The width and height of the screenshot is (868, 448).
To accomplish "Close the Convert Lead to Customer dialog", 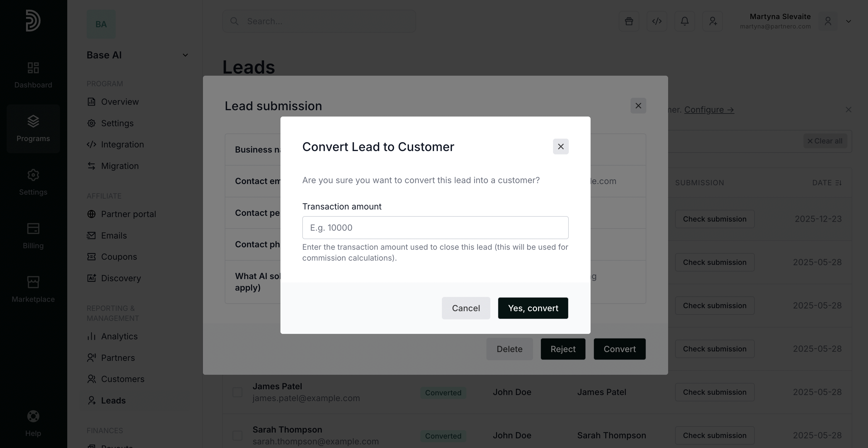I will pos(561,147).
